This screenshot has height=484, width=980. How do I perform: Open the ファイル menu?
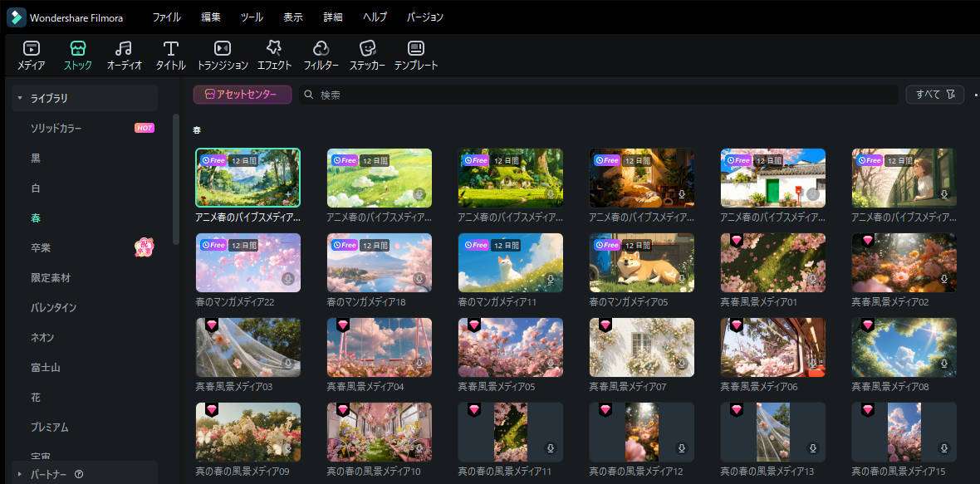166,17
